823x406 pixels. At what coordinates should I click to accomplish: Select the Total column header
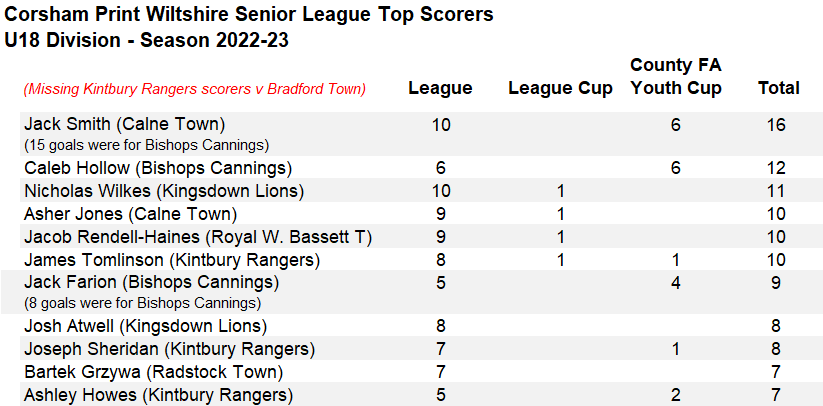click(x=778, y=88)
